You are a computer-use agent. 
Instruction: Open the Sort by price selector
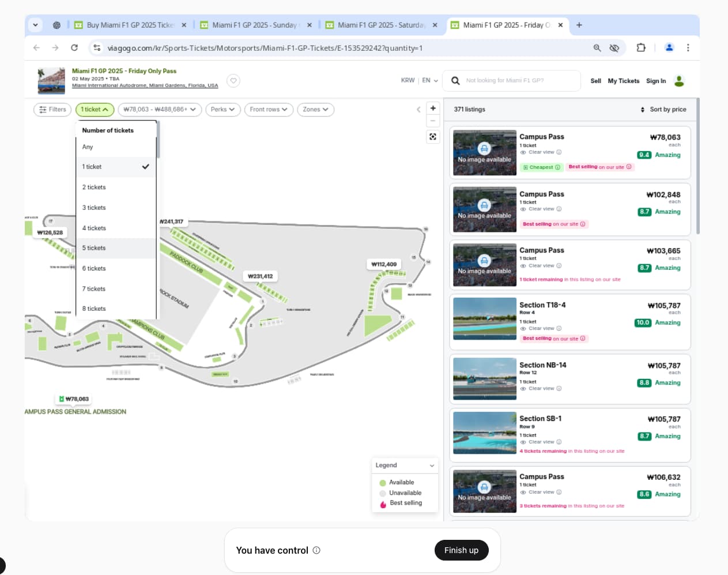point(663,110)
